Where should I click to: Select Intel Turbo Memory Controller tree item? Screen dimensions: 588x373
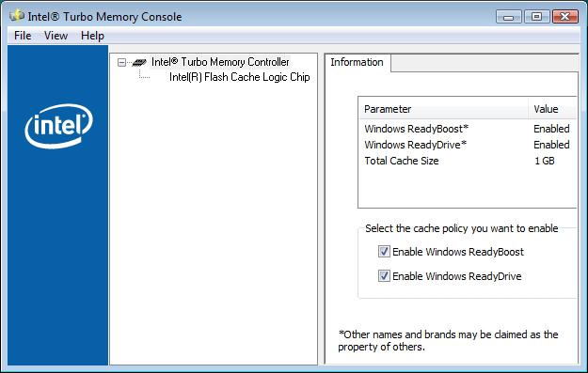pos(220,62)
